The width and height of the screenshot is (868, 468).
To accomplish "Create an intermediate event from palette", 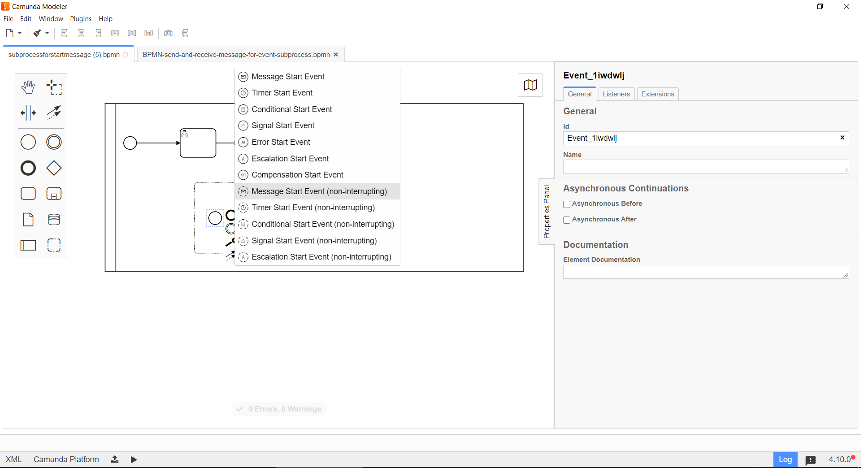I will coord(54,142).
